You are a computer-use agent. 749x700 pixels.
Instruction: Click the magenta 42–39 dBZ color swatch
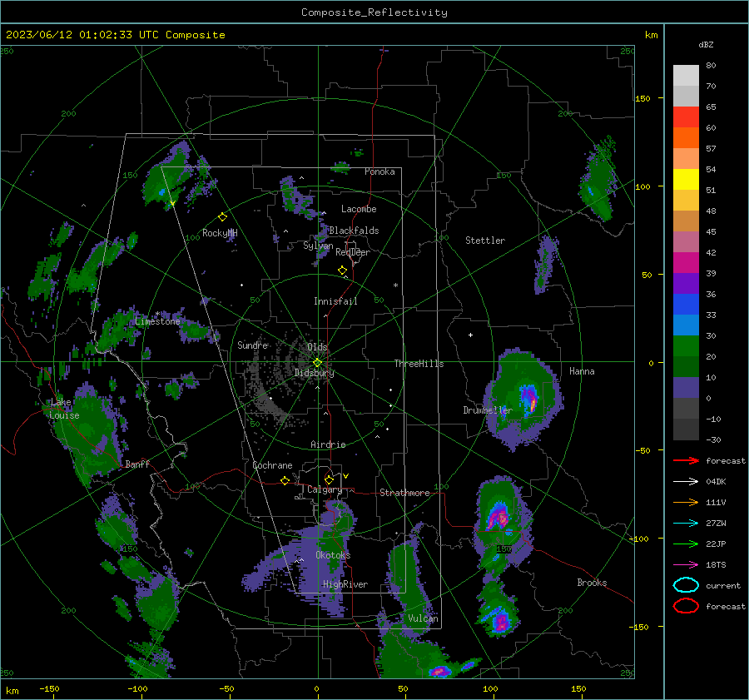686,263
